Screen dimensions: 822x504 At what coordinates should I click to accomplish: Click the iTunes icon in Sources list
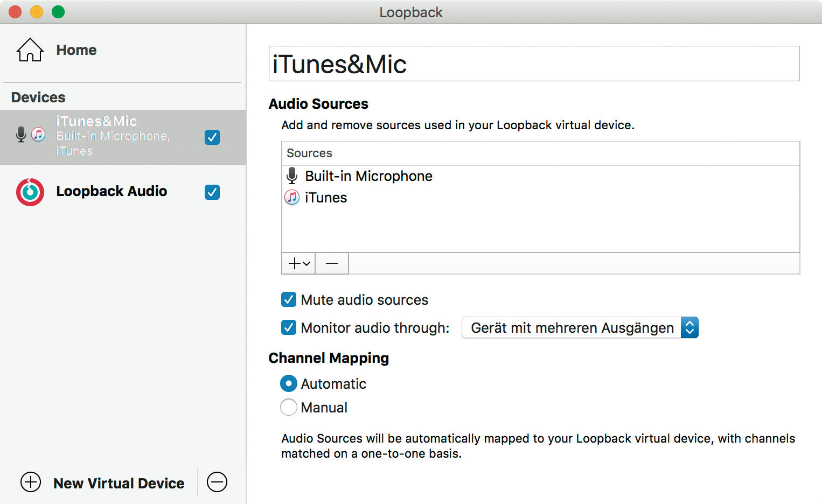click(x=292, y=198)
